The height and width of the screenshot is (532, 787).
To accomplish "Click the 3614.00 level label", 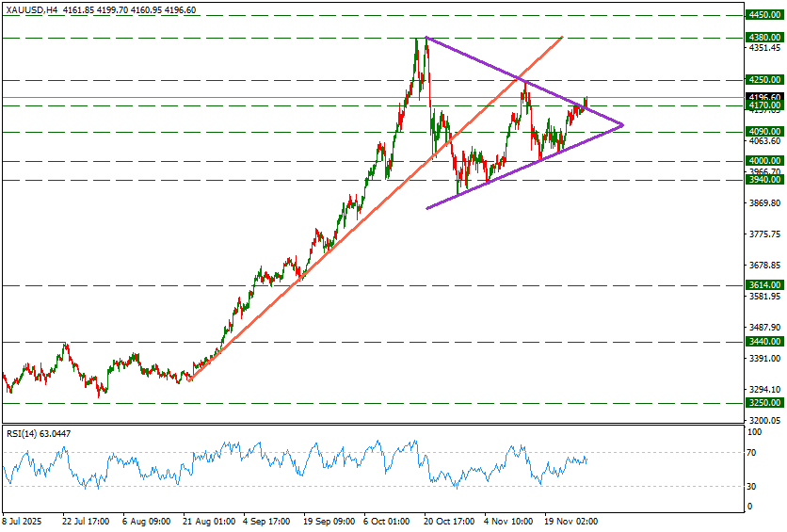I will tap(763, 284).
